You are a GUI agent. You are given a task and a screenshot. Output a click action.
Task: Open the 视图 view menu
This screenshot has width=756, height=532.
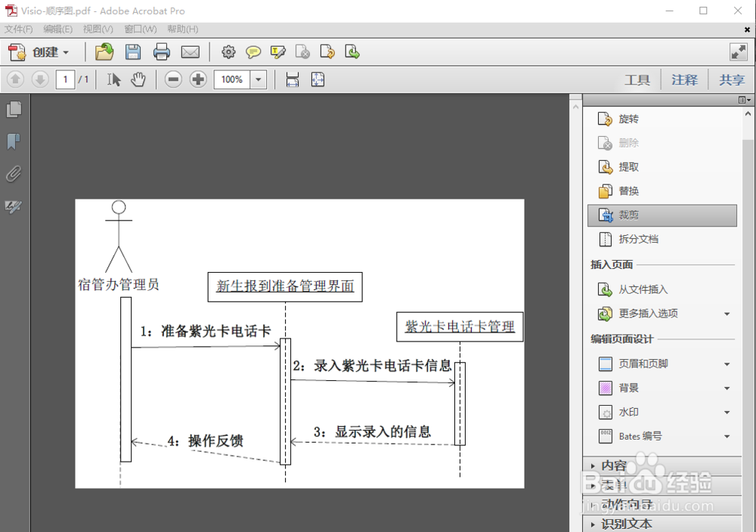[98, 29]
